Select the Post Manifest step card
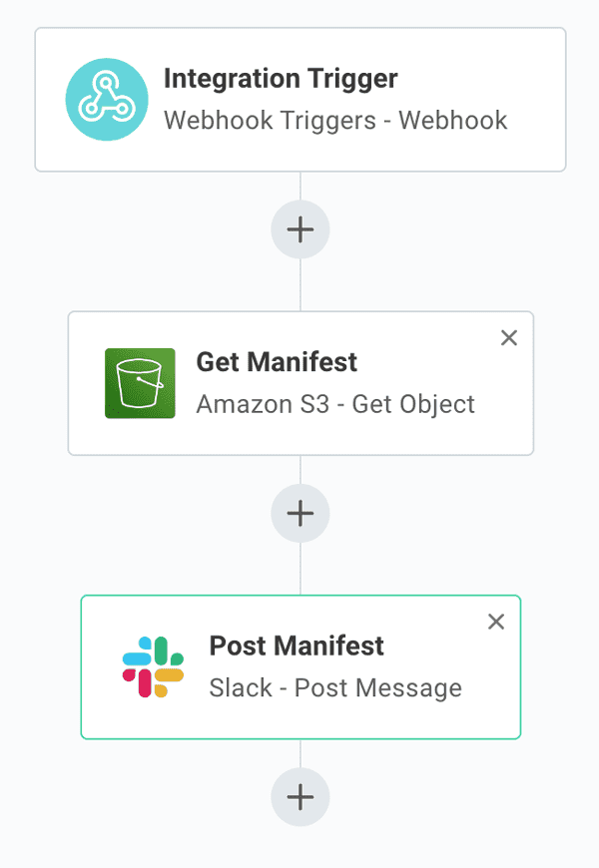 [299, 666]
